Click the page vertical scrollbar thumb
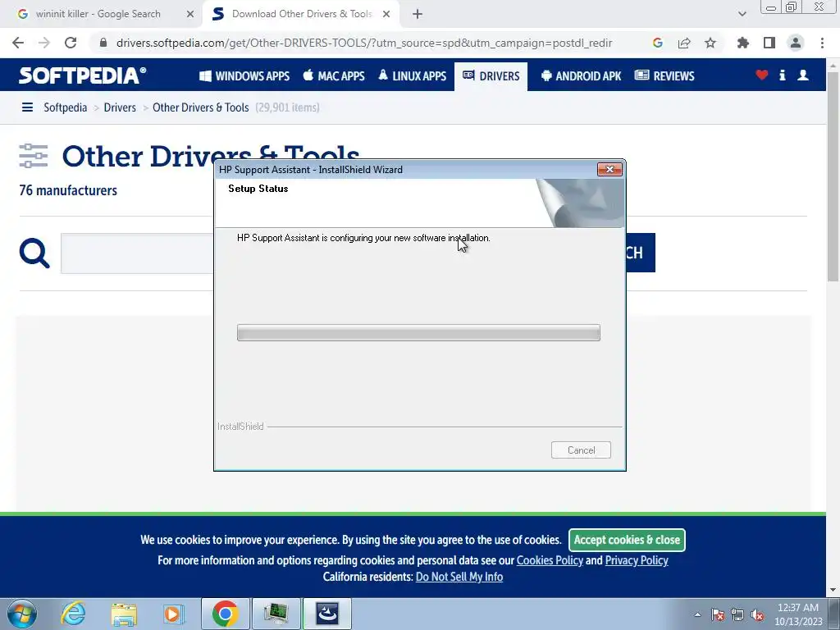 [833, 177]
